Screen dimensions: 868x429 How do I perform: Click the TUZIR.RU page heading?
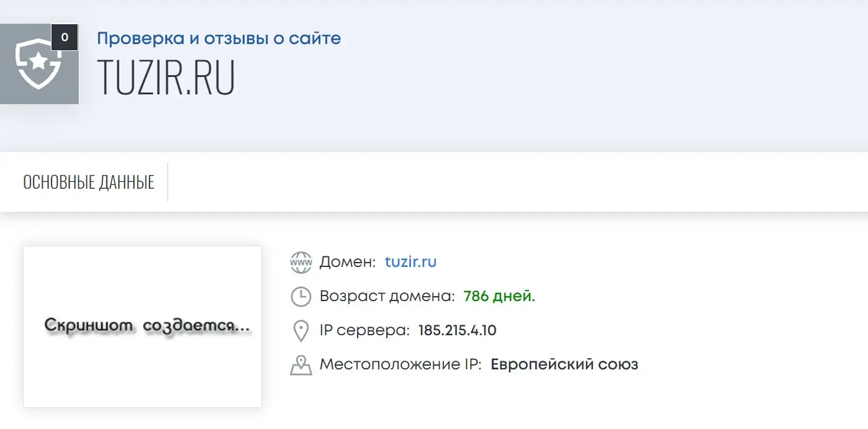[166, 78]
